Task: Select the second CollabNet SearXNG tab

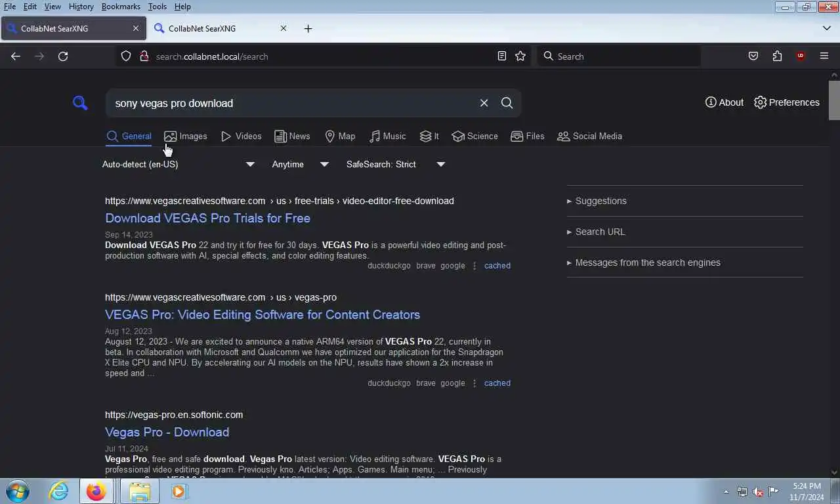Action: tap(222, 29)
